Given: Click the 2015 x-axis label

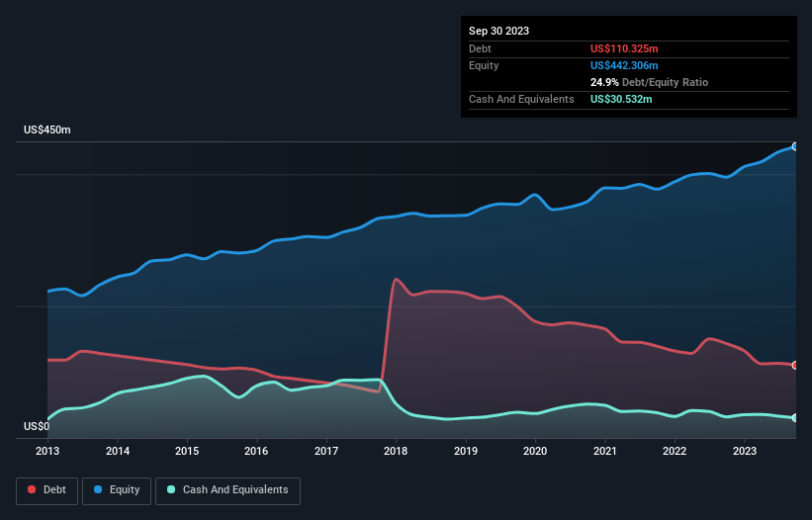Looking at the screenshot, I should coord(187,451).
